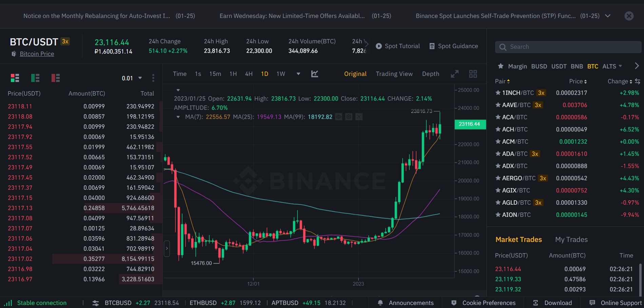The width and height of the screenshot is (644, 308).
Task: Favorite the ADA/BTC pair star
Action: coord(498,154)
